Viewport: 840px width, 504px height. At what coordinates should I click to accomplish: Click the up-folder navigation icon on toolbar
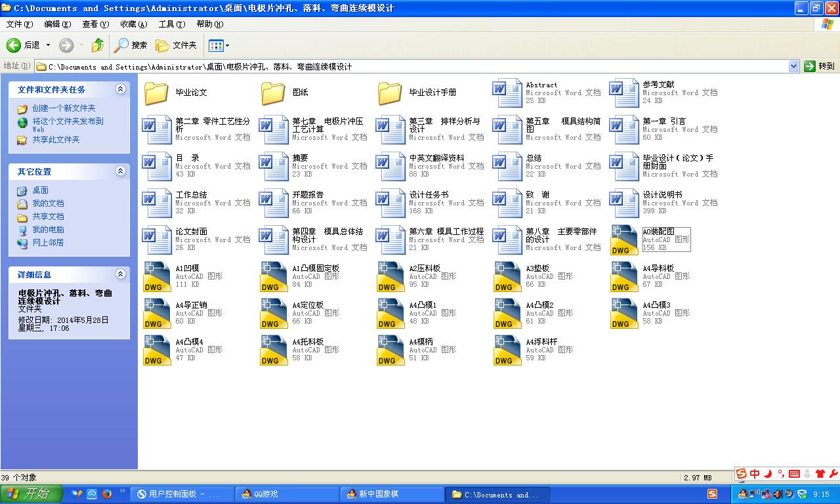tap(96, 45)
